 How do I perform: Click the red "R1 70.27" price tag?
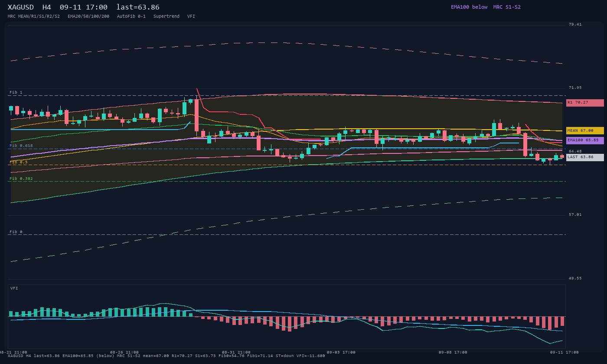click(x=585, y=103)
